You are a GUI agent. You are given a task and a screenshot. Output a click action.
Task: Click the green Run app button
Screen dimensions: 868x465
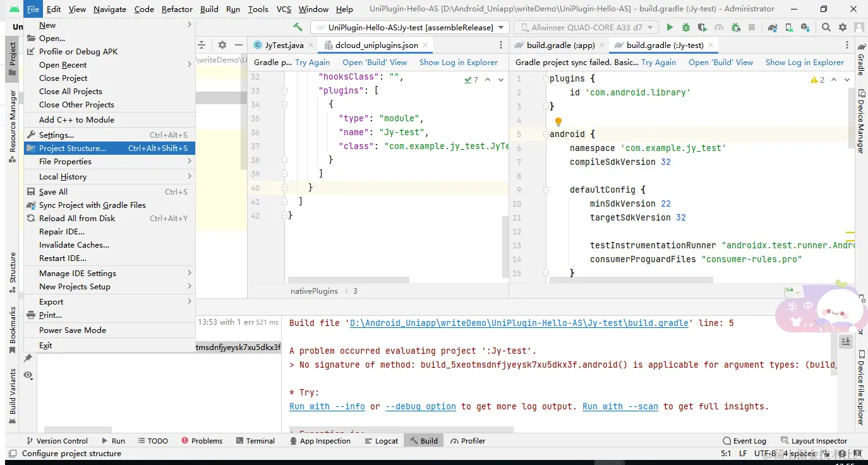click(x=670, y=27)
